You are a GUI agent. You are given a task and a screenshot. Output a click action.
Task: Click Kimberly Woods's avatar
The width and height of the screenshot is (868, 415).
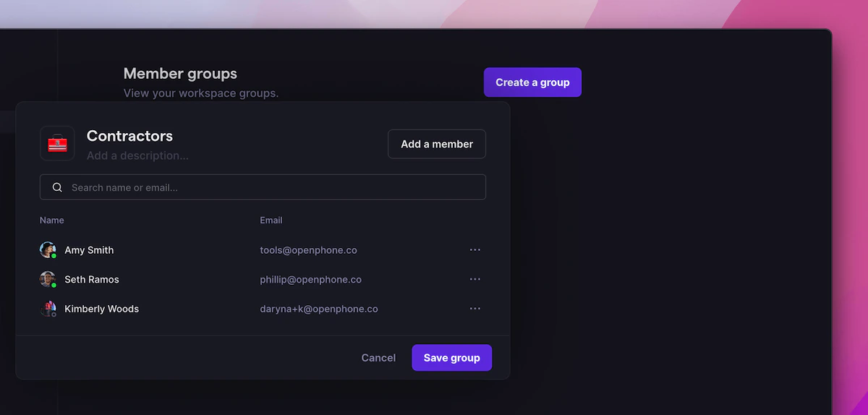[48, 309]
